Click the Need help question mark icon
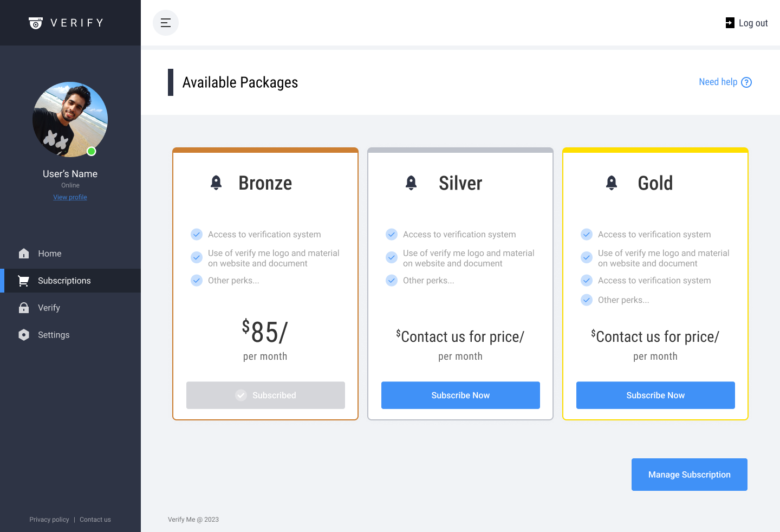Viewport: 780px width, 532px height. pos(746,82)
